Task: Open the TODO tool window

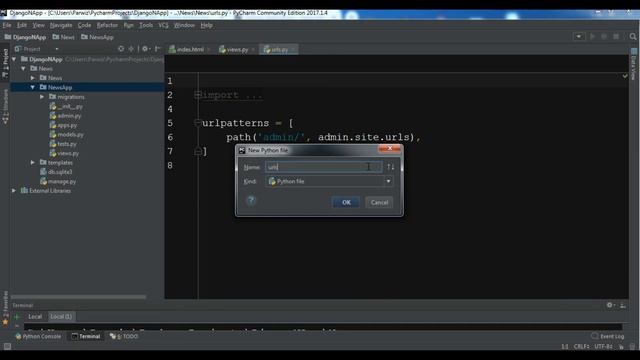Action: pos(124,336)
